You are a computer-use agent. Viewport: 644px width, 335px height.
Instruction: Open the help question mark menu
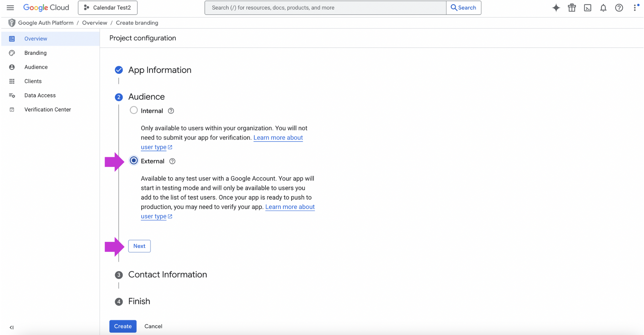[x=619, y=8]
